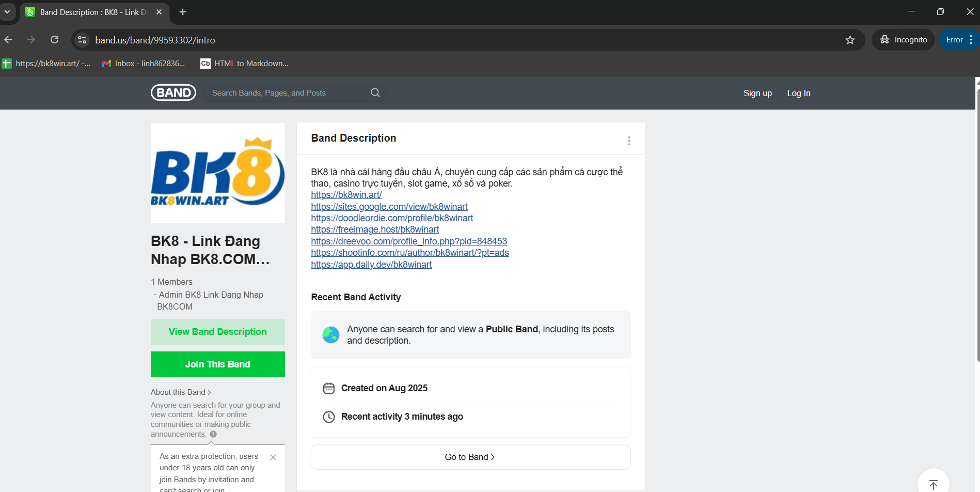The image size is (980, 492).
Task: Click the BAND logo in header
Action: pos(173,93)
